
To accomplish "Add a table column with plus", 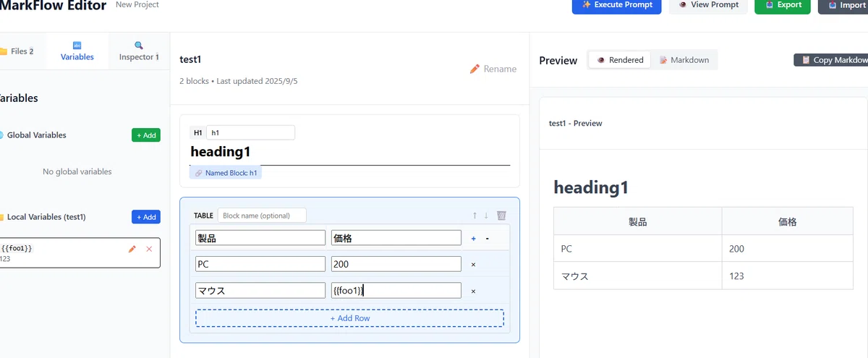I will point(474,238).
